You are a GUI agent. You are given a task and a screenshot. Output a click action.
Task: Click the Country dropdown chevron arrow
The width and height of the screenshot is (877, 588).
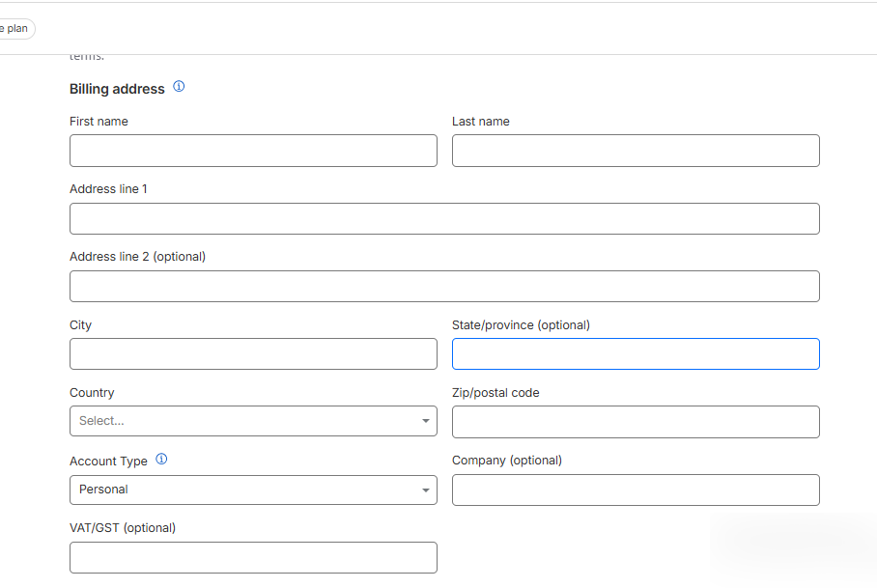425,421
